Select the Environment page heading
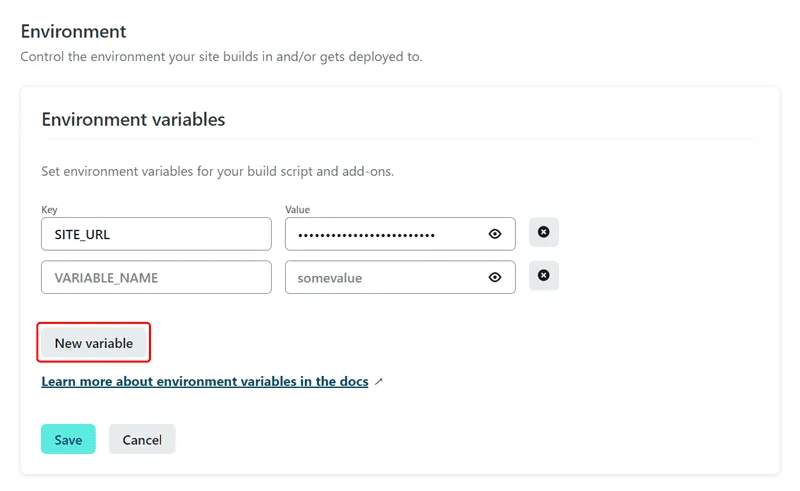Viewport: 800px width, 491px height. [x=73, y=32]
